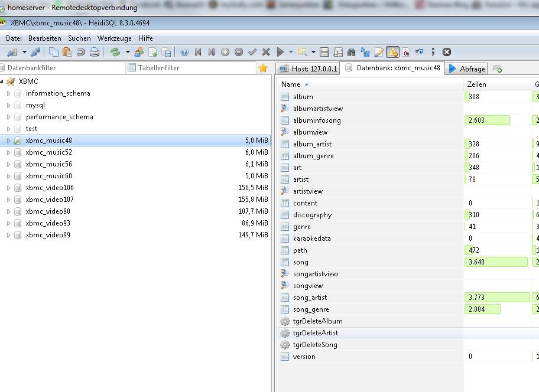Select the karaokedata table row
Viewport: 539px width, 392px height.
(312, 239)
